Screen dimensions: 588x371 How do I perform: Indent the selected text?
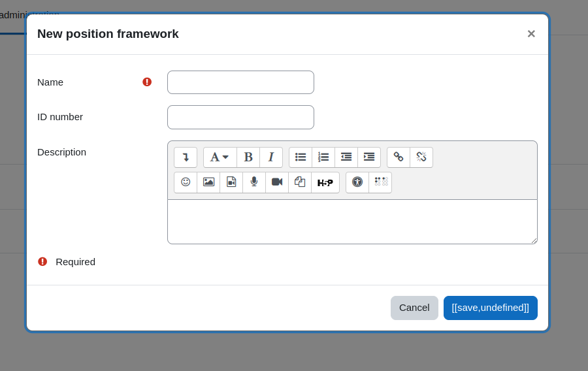point(369,157)
